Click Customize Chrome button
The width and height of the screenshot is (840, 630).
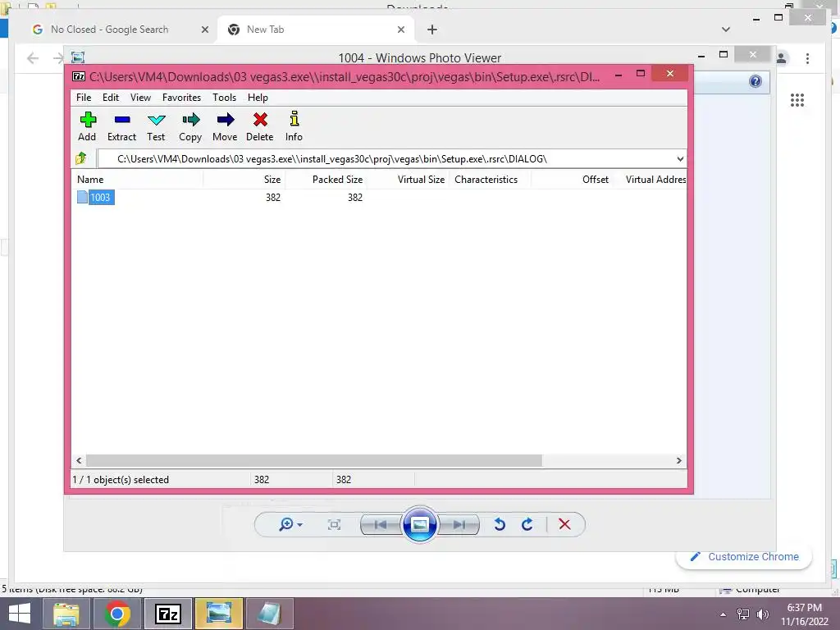click(x=744, y=557)
